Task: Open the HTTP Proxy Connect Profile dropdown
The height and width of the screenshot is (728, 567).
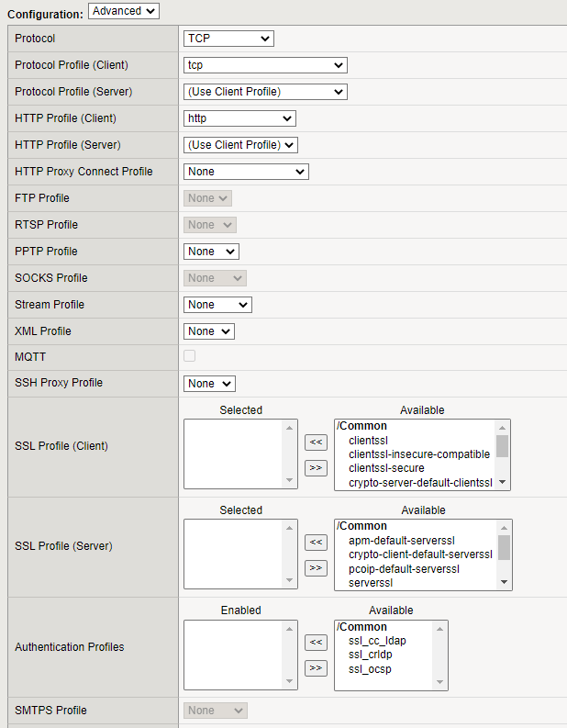Action: tap(246, 172)
